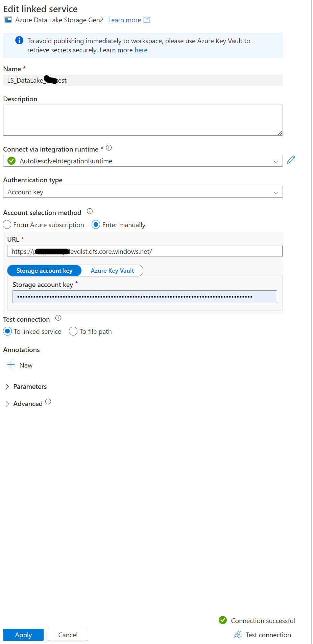Image resolution: width=313 pixels, height=644 pixels.
Task: Switch to the Azure Key Vault tab
Action: click(x=112, y=271)
